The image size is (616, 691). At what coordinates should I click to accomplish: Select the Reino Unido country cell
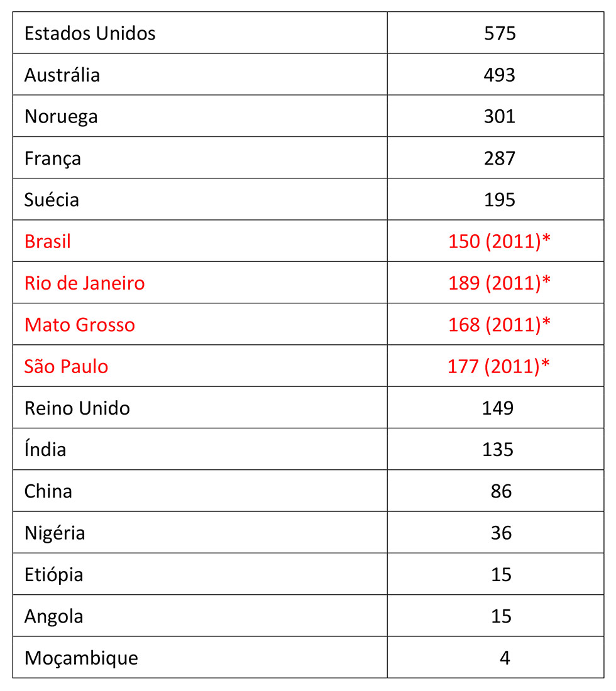pos(77,408)
